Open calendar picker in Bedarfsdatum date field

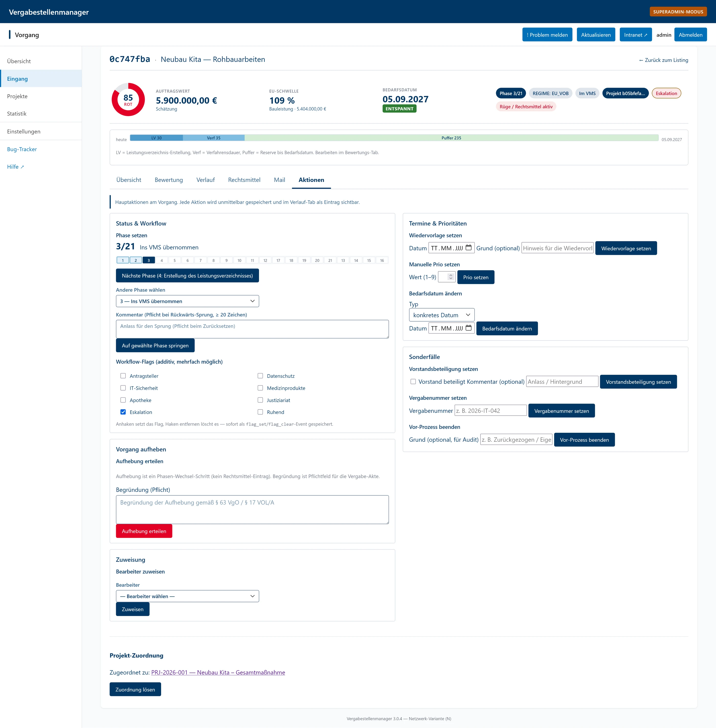pos(468,328)
